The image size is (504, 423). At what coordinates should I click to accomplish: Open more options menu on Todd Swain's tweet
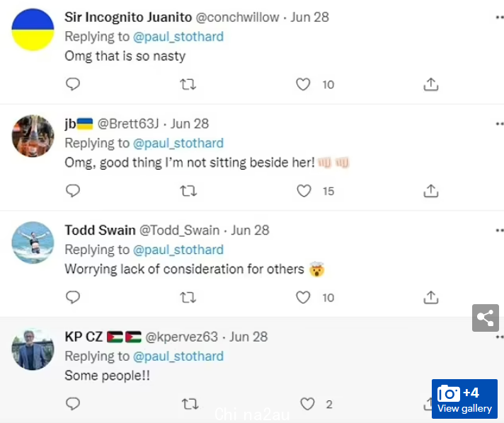point(500,231)
